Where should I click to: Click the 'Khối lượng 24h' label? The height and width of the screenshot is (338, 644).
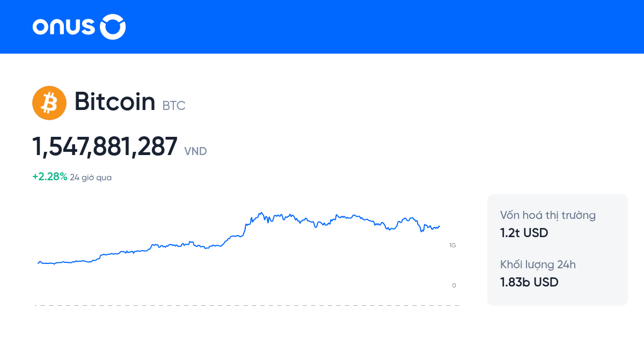tap(538, 264)
